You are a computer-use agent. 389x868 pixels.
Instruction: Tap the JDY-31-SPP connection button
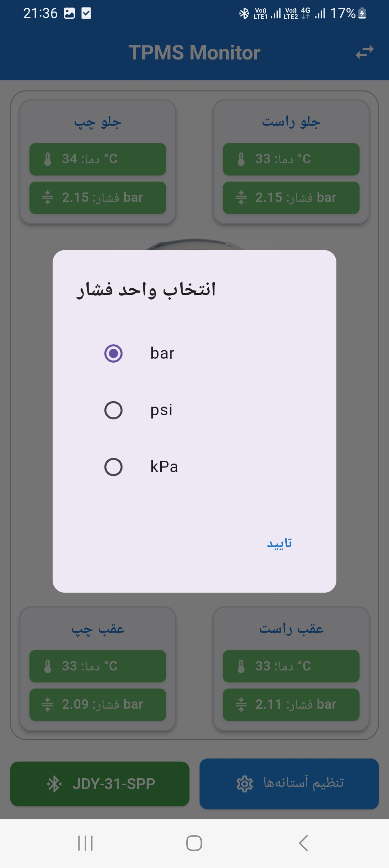point(100,784)
